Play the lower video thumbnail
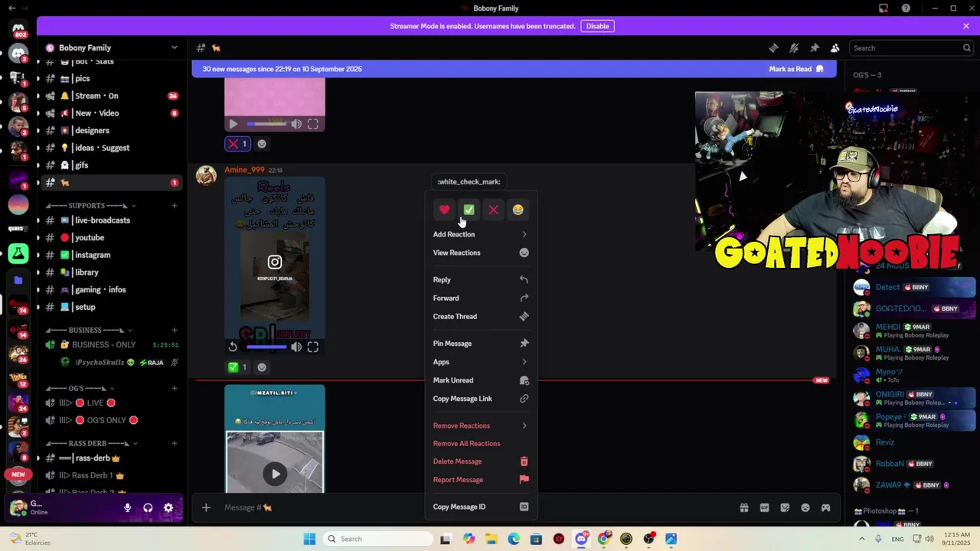980x551 pixels. pyautogui.click(x=275, y=474)
